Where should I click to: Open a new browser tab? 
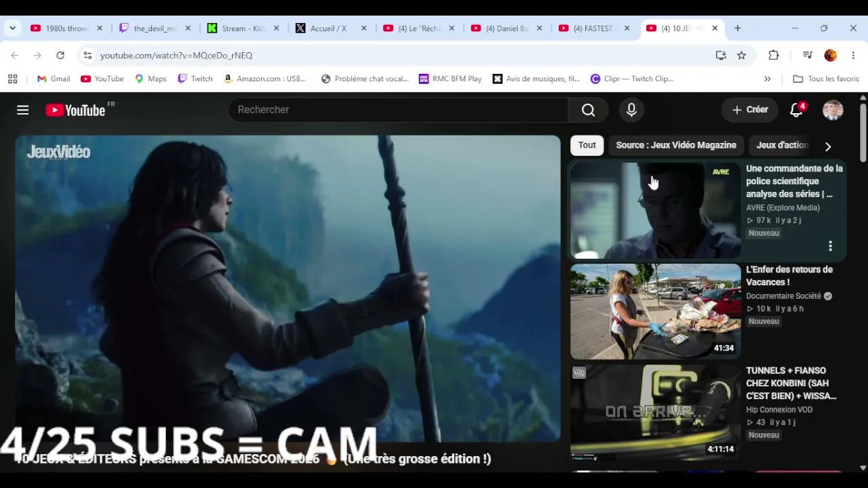[738, 28]
